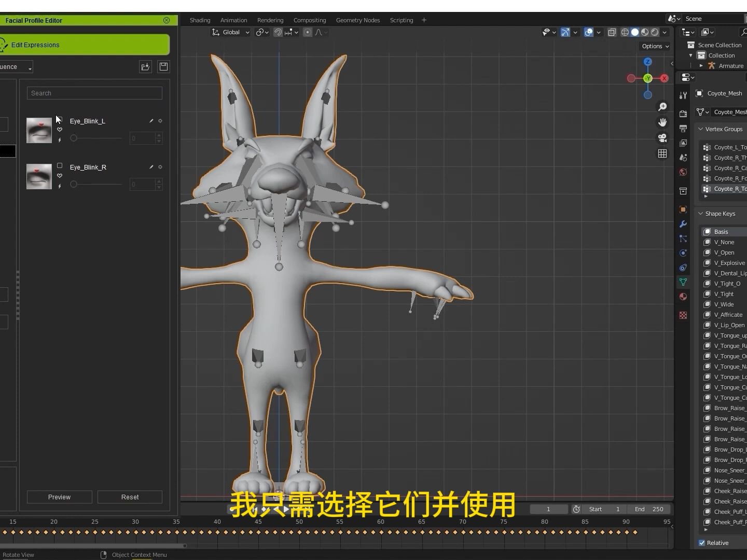
Task: Switch to the Animation workspace tab
Action: 233,20
